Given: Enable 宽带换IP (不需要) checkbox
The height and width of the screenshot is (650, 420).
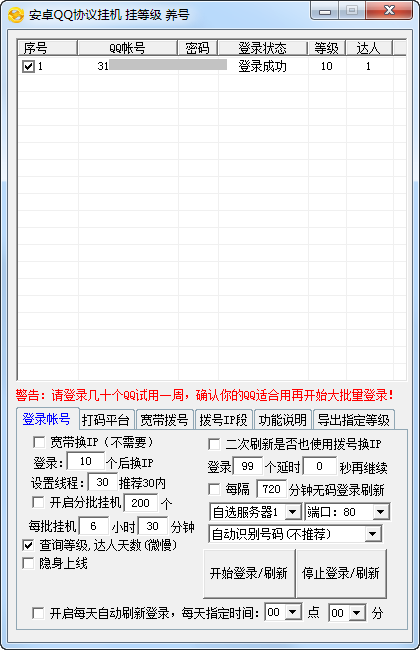Looking at the screenshot, I should point(39,442).
